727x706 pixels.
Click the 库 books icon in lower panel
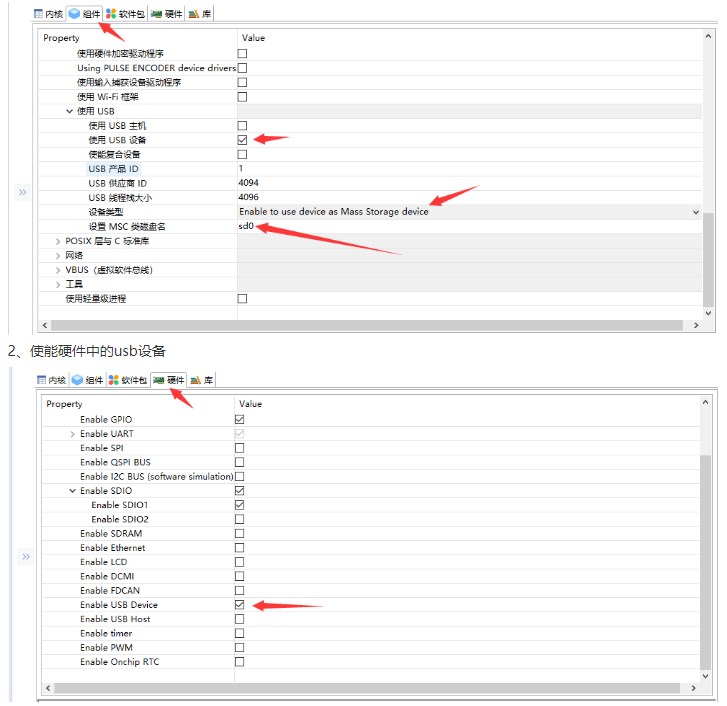click(196, 380)
